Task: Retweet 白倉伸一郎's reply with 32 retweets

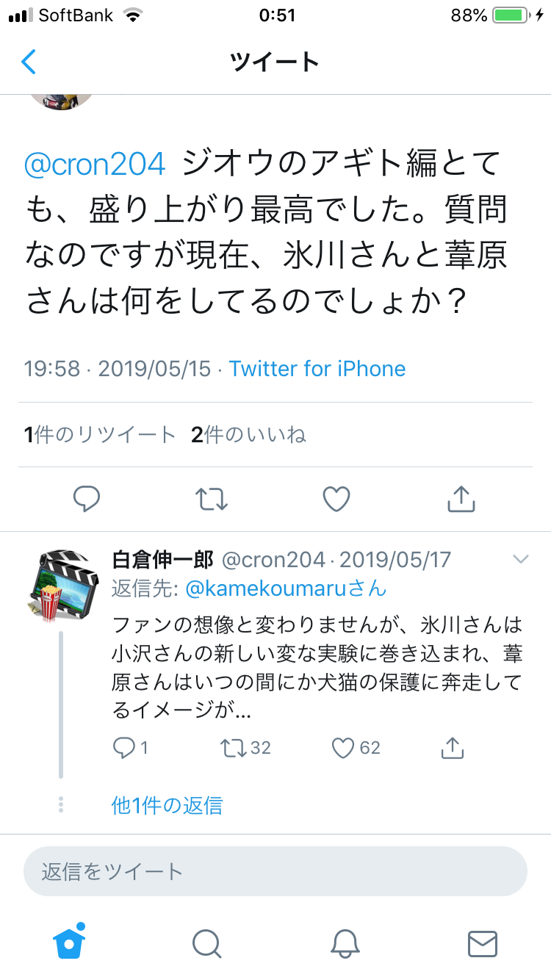Action: [235, 748]
